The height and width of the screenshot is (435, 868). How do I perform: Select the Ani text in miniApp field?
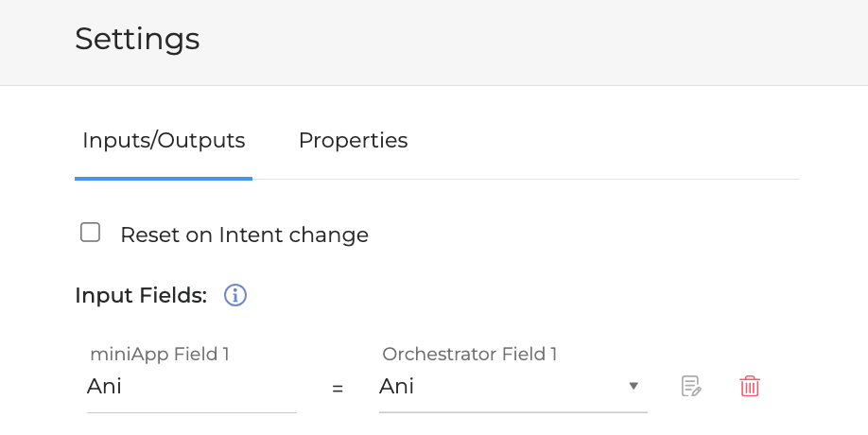pyautogui.click(x=105, y=387)
